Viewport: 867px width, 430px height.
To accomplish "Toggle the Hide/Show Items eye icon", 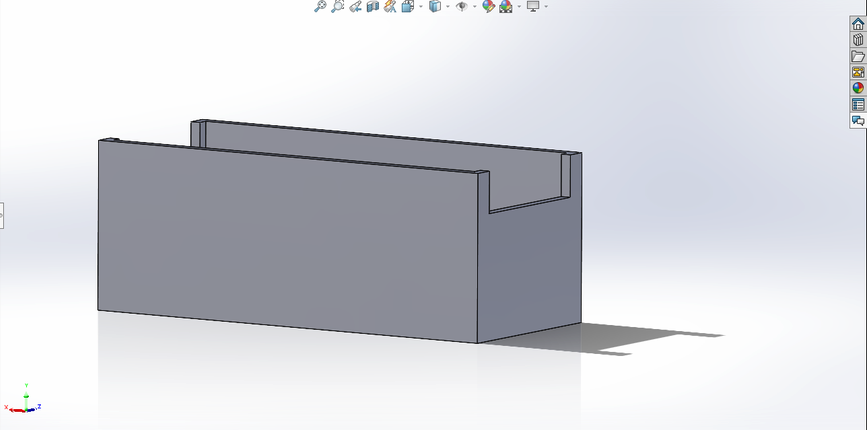I will pos(461,7).
